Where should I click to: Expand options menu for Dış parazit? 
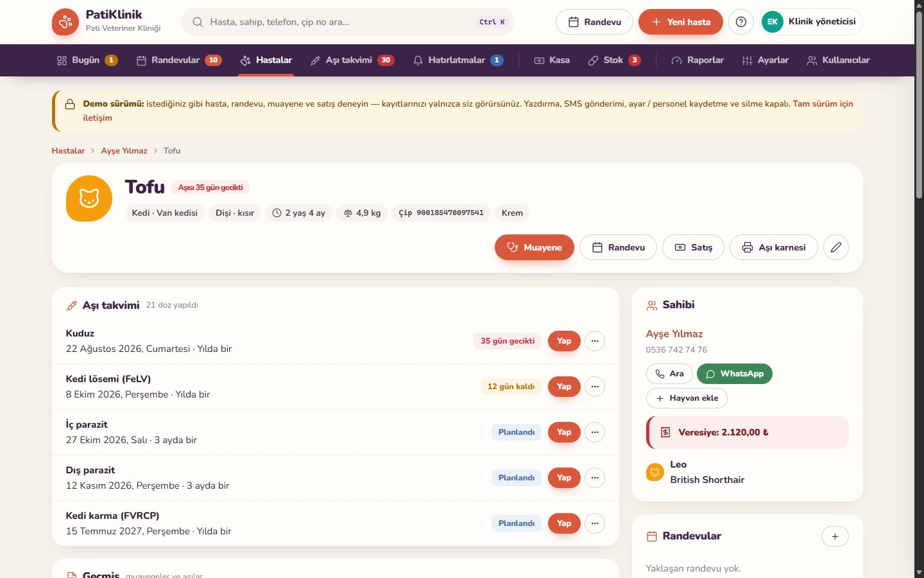click(x=595, y=478)
